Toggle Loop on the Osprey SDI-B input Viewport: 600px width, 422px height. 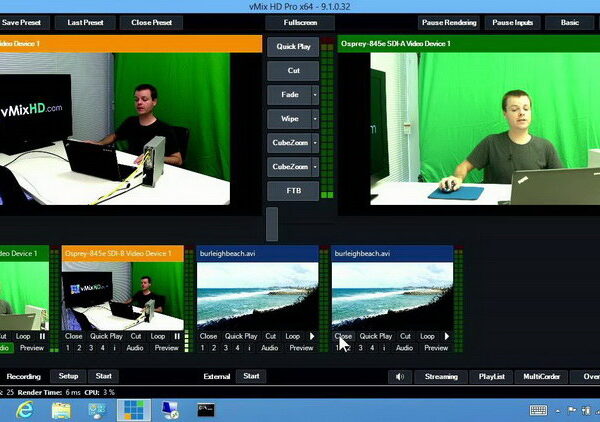pos(158,336)
